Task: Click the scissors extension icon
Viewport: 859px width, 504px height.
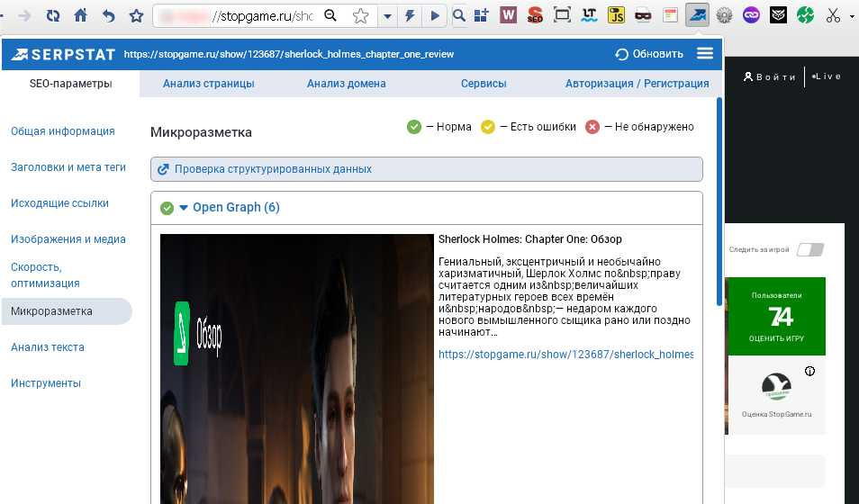Action: 833,15
